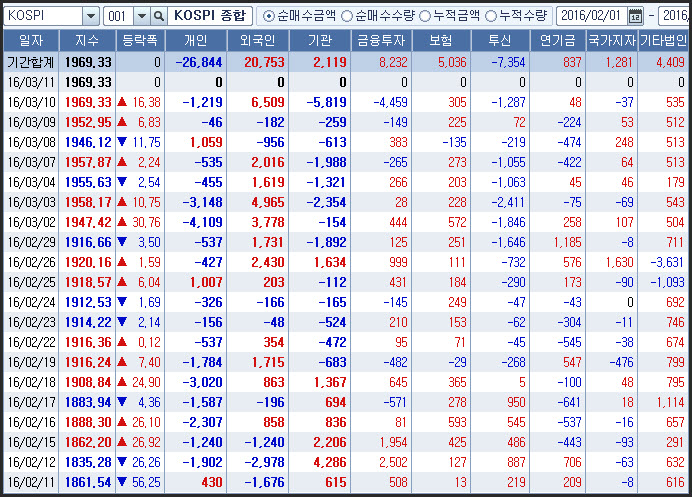Select the 순매수금액 radio button
Screen dimensions: 692x497
268,16
